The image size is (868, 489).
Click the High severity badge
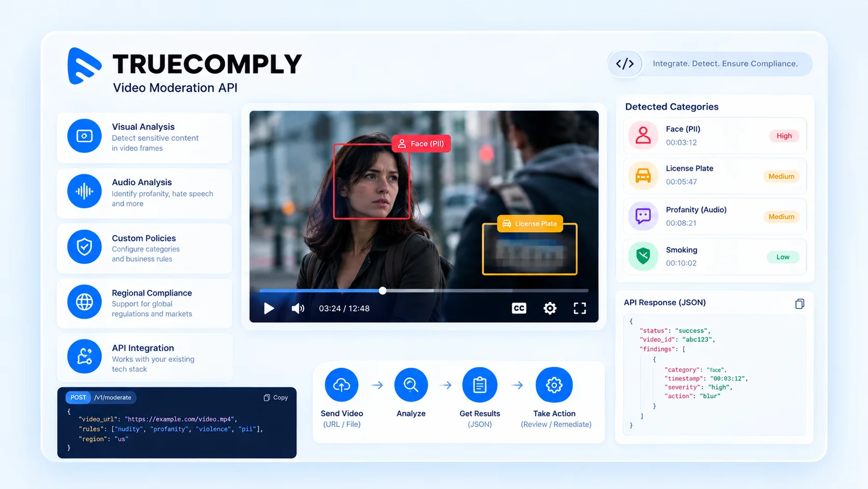tap(784, 136)
